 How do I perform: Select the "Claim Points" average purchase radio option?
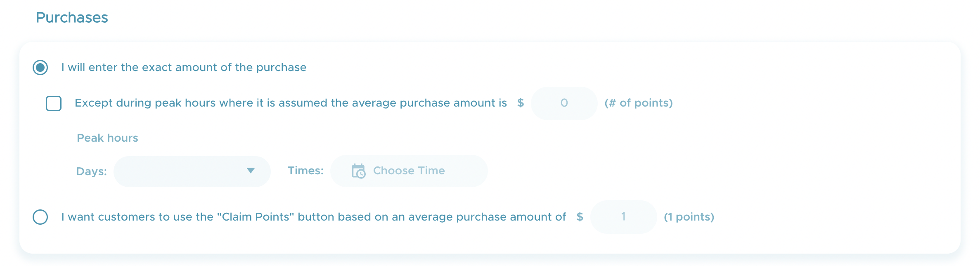tap(40, 217)
